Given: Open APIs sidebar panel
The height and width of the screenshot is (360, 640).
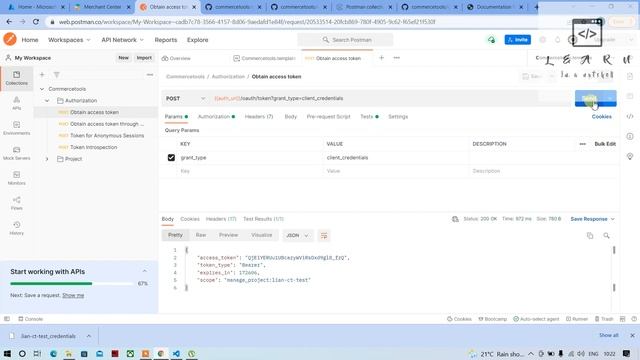Looking at the screenshot, I should point(16,103).
